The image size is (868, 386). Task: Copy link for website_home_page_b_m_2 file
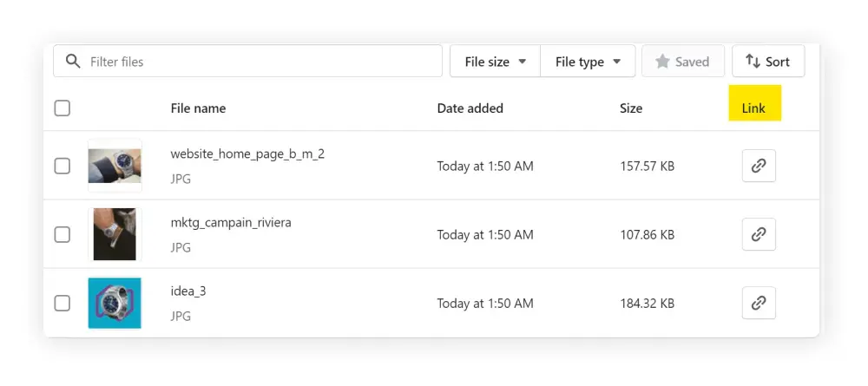(759, 166)
